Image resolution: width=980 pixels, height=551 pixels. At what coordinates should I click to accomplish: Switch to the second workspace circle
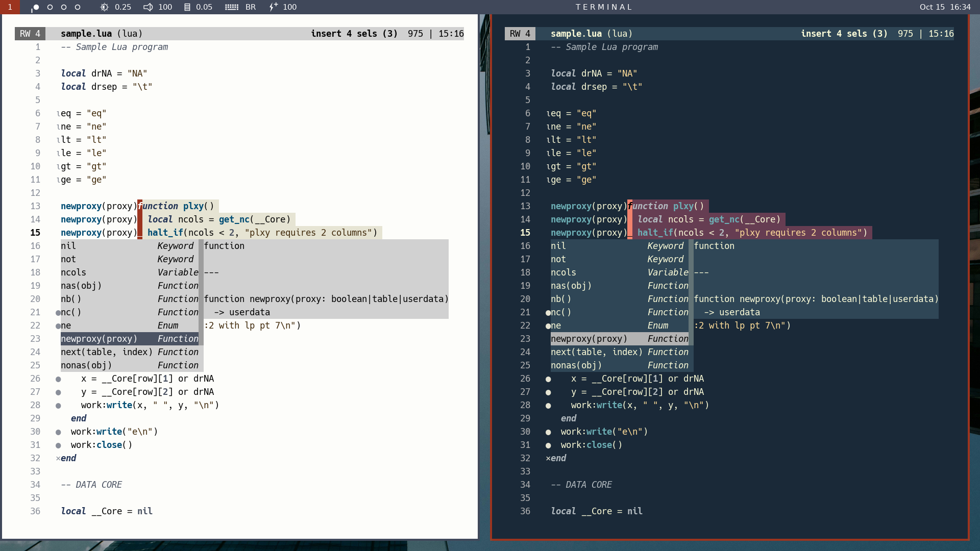pyautogui.click(x=50, y=7)
